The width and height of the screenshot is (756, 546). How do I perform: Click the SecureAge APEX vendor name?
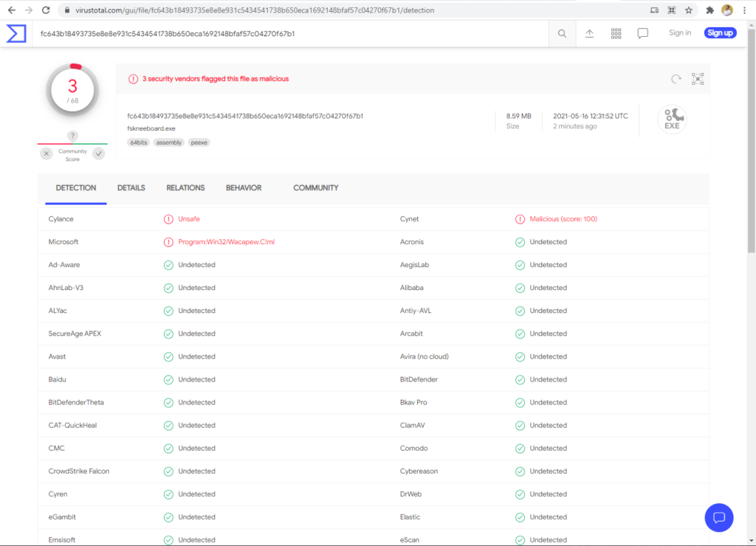pyautogui.click(x=75, y=334)
